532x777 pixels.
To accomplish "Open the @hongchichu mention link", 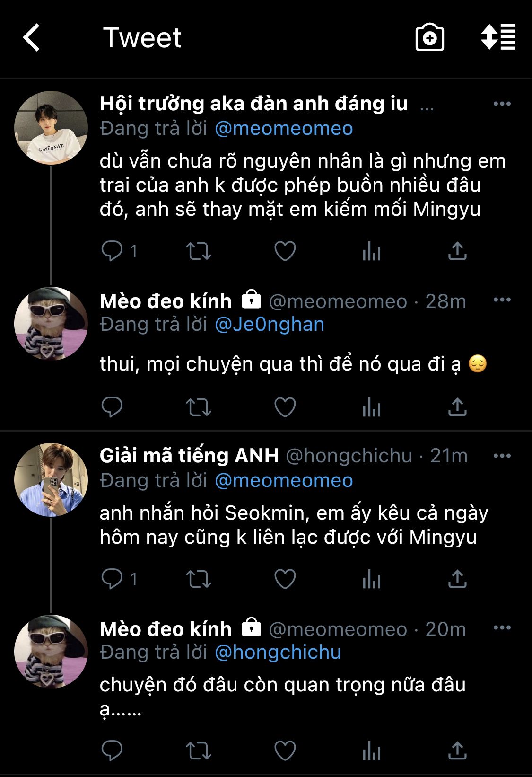I will (x=278, y=653).
